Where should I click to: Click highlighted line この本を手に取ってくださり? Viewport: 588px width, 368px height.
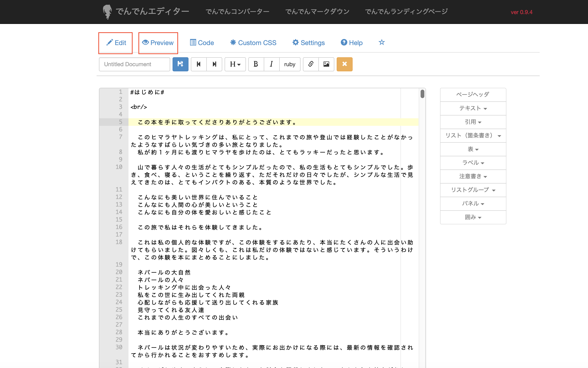217,122
